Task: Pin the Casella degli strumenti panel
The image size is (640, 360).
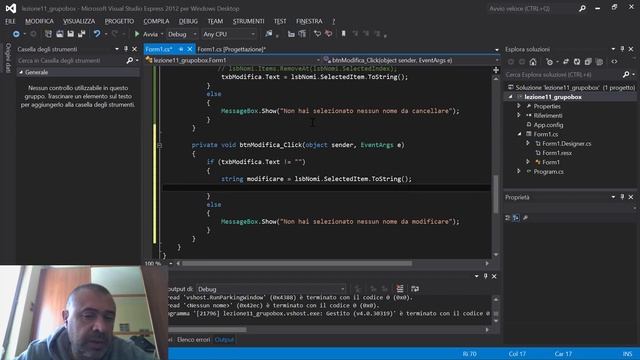Action: (x=126, y=49)
